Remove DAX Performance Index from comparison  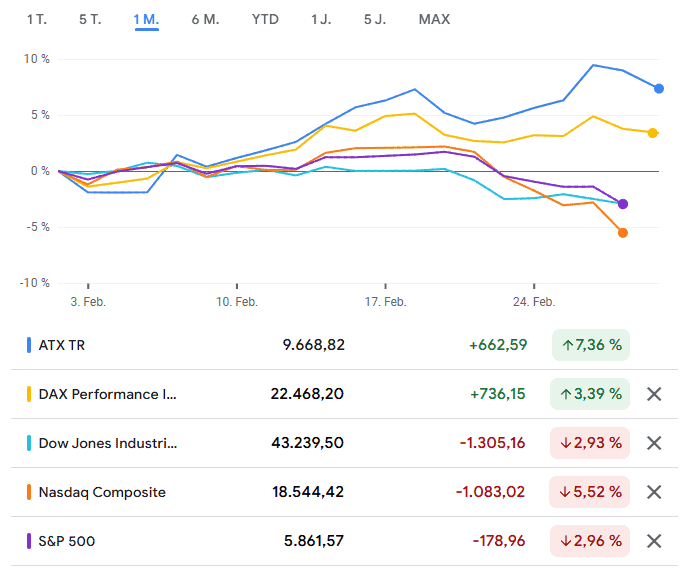click(x=654, y=394)
